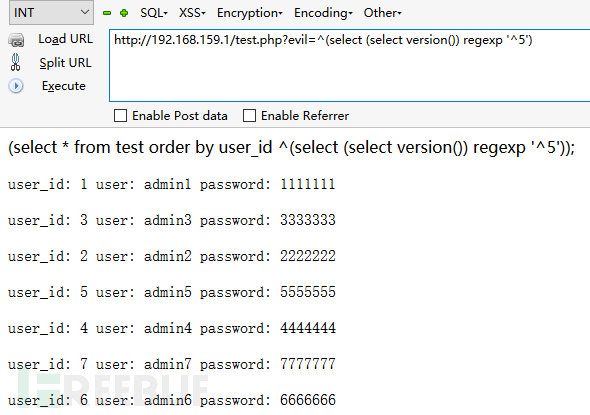The width and height of the screenshot is (590, 415).
Task: Click the row with user admin4
Action: (172, 328)
